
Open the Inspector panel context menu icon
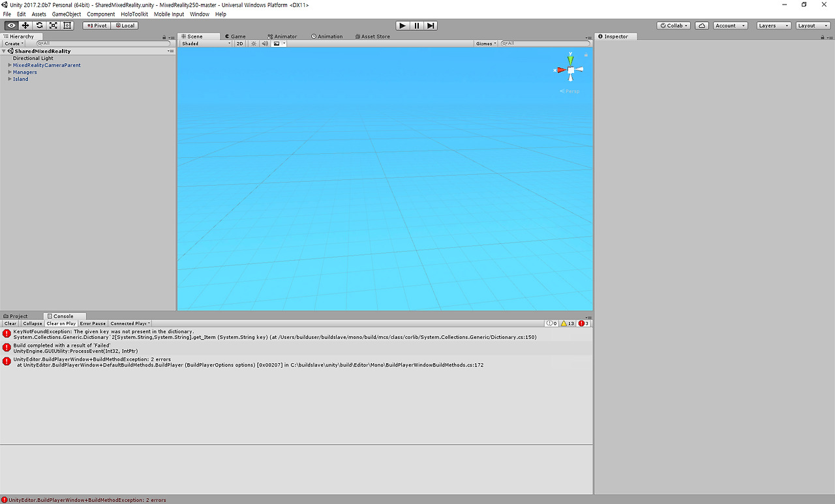tap(830, 37)
